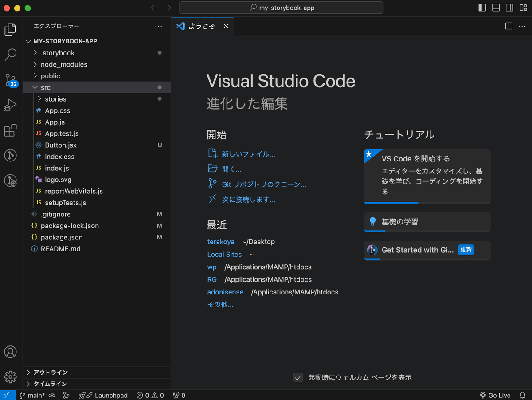Open the Accounts menu icon
The width and height of the screenshot is (532, 400).
pyautogui.click(x=11, y=352)
